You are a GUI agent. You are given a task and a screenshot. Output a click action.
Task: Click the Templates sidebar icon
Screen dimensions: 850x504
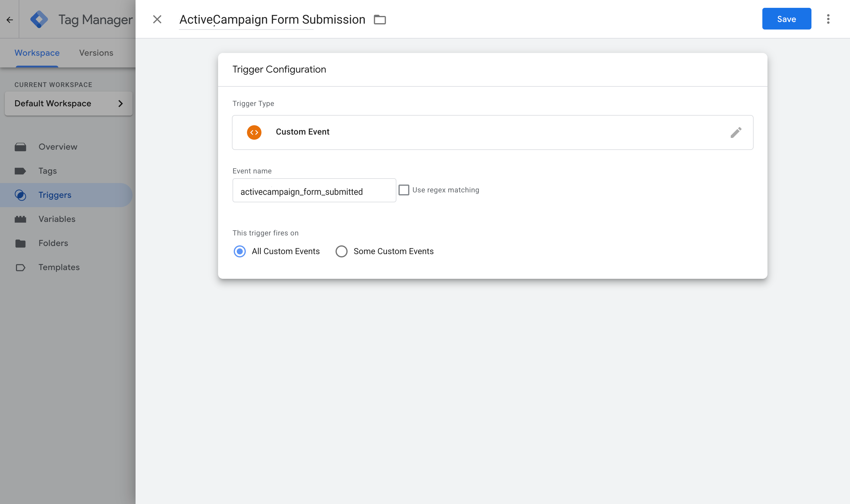point(20,267)
